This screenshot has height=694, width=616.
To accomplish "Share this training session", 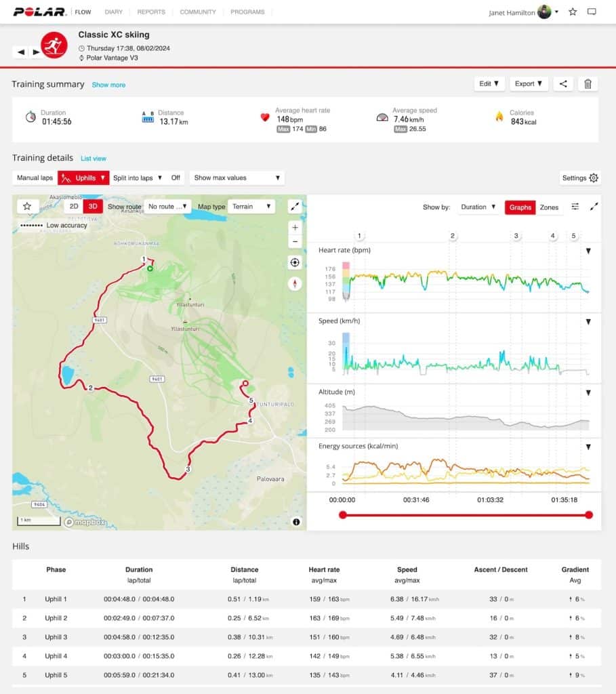I will pyautogui.click(x=564, y=84).
